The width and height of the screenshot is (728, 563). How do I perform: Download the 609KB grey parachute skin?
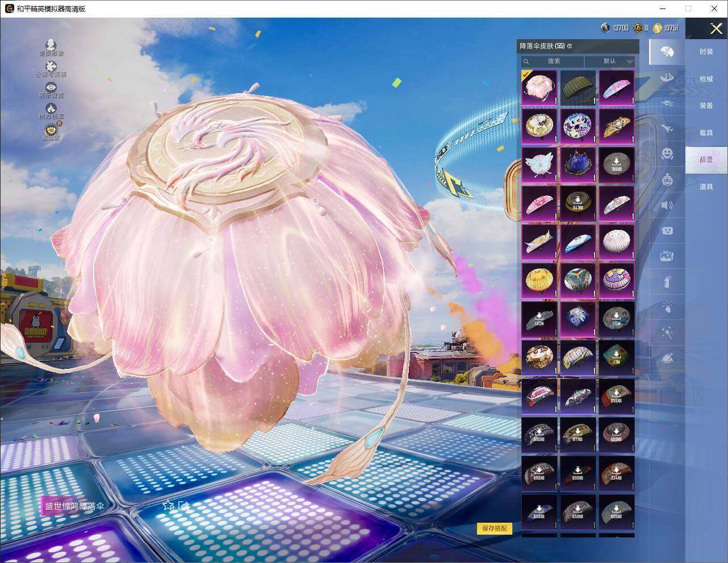[x=616, y=511]
